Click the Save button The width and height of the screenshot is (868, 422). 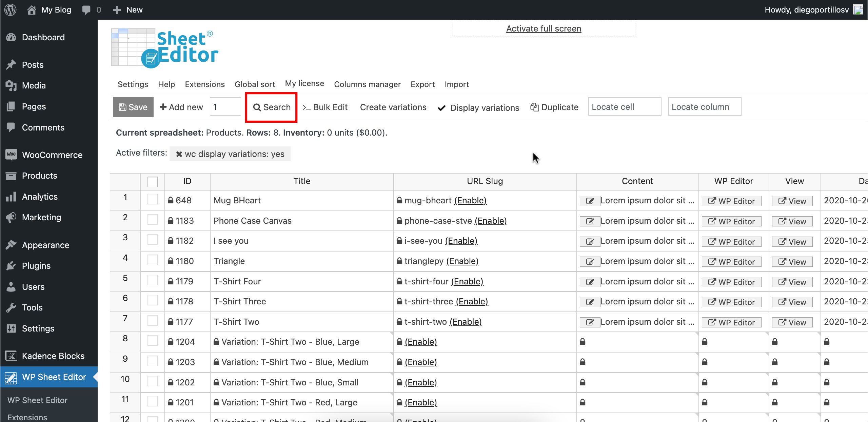tap(133, 107)
